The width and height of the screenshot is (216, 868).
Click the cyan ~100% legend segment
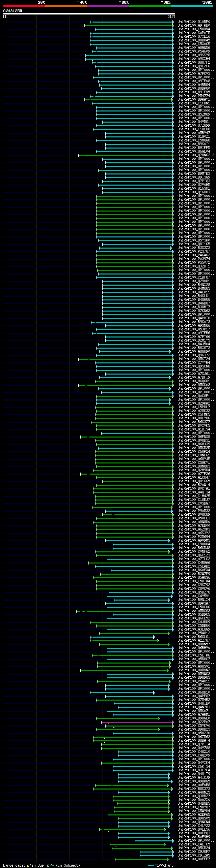(x=192, y=6)
